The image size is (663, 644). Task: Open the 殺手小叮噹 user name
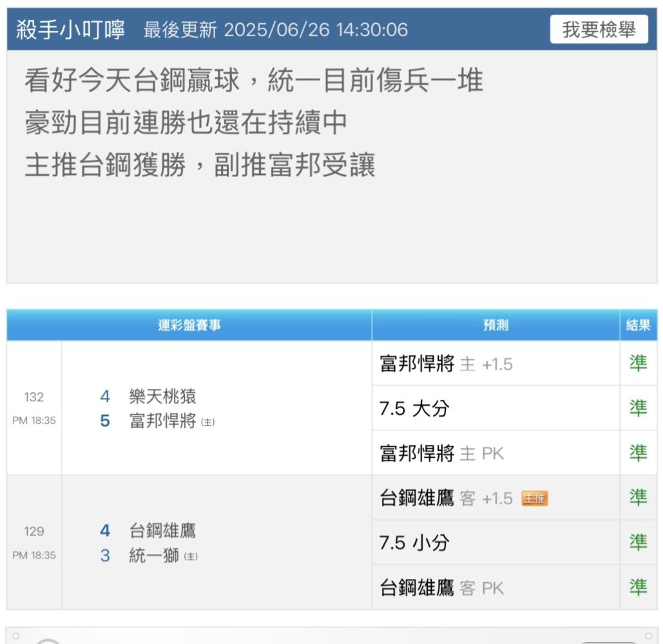click(71, 30)
